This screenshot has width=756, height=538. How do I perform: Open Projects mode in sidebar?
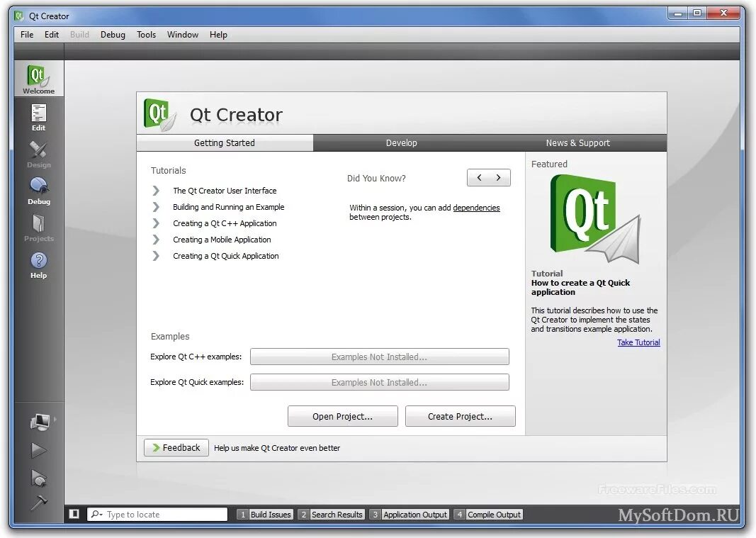click(38, 228)
